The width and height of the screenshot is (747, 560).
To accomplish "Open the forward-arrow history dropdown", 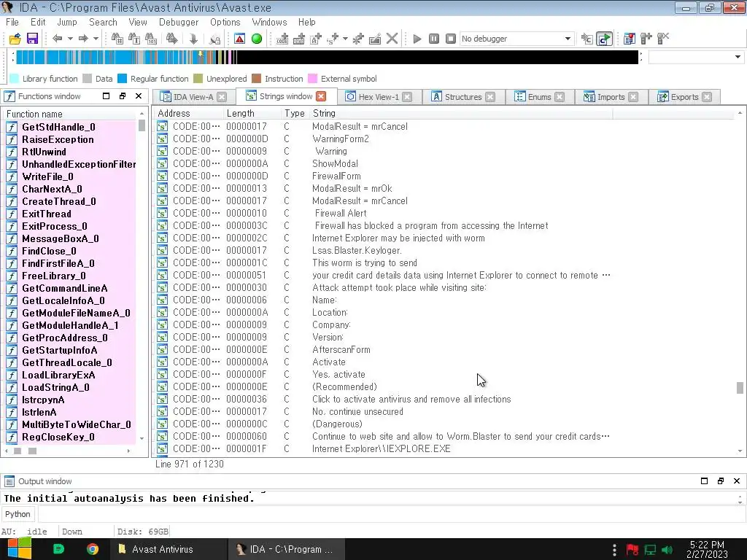I will tap(96, 39).
